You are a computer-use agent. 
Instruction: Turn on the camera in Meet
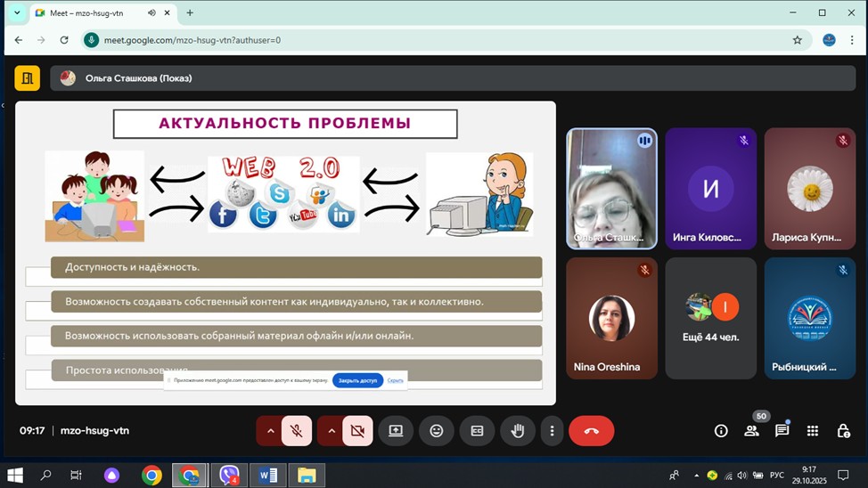(357, 431)
